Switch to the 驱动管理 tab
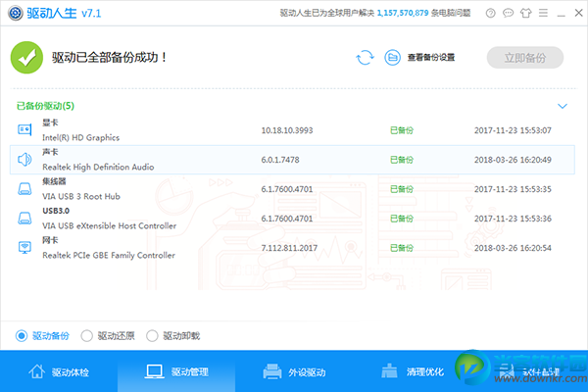 176,371
